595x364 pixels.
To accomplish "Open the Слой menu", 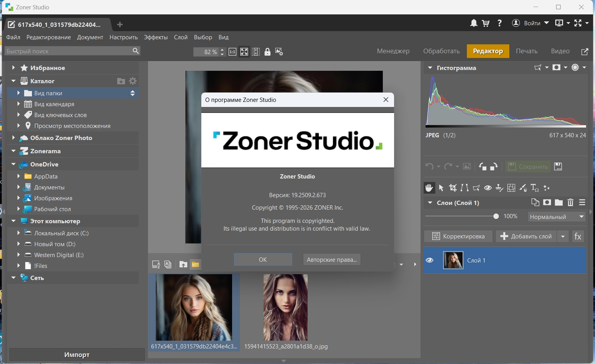I will (x=181, y=37).
